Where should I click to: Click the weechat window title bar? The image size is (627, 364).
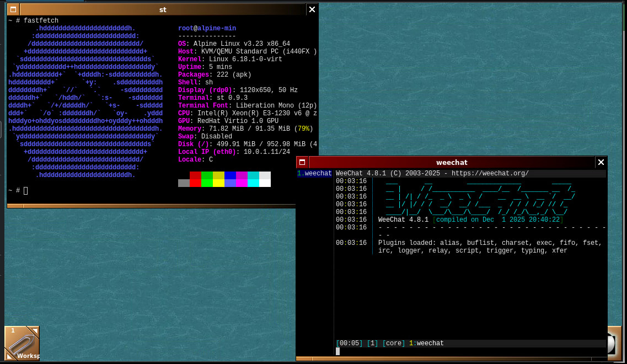[451, 162]
